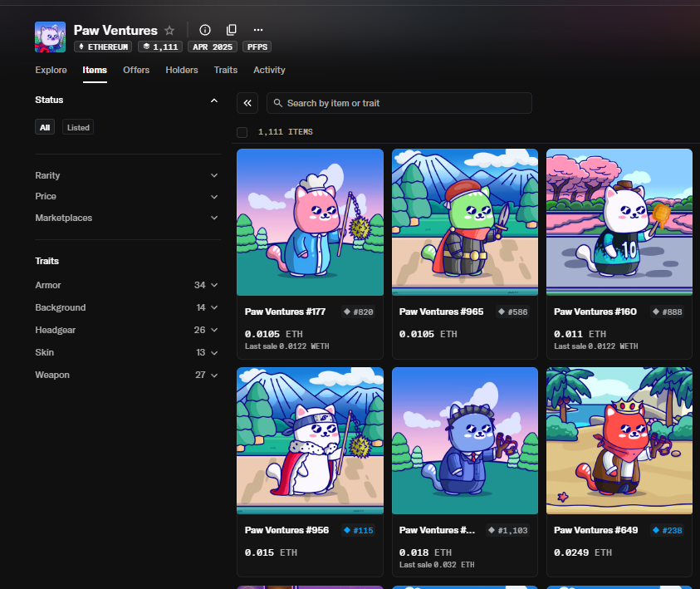Click rarity rank badge #586
Screen dimensions: 700x589
point(513,312)
